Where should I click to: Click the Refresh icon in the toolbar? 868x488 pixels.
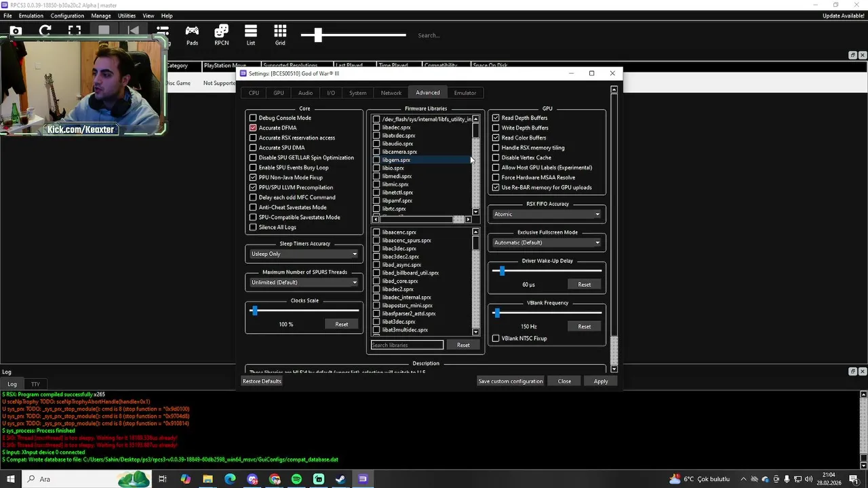pos(45,31)
